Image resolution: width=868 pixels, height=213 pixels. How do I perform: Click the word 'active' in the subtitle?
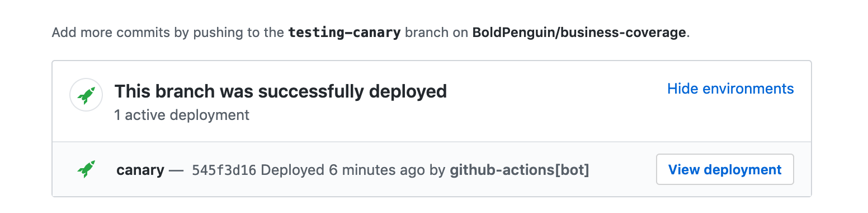tap(147, 115)
